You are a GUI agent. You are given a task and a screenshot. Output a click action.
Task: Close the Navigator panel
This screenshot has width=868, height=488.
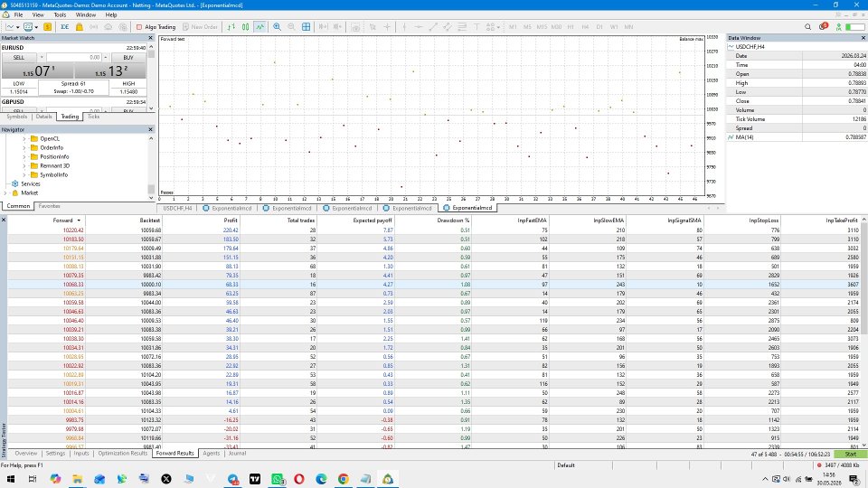point(150,129)
